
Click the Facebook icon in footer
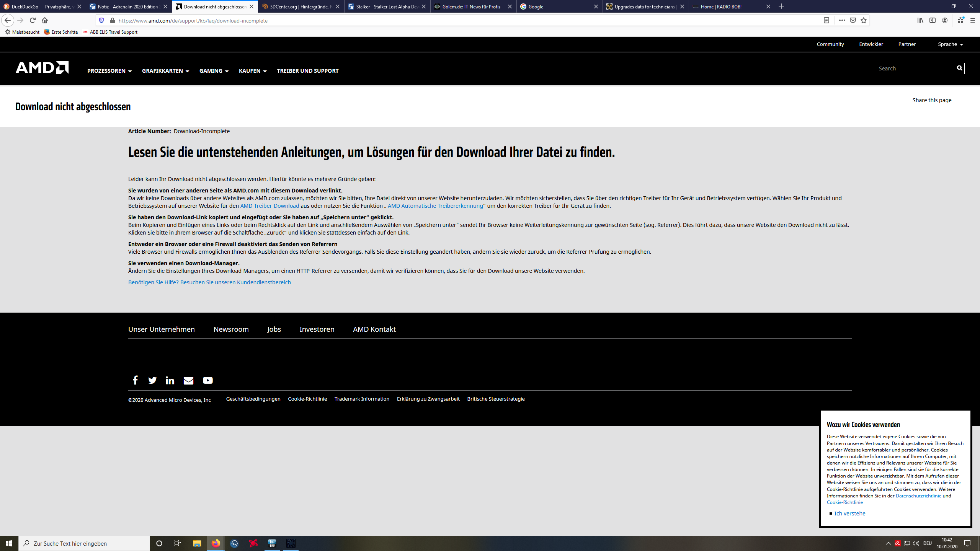(x=135, y=380)
